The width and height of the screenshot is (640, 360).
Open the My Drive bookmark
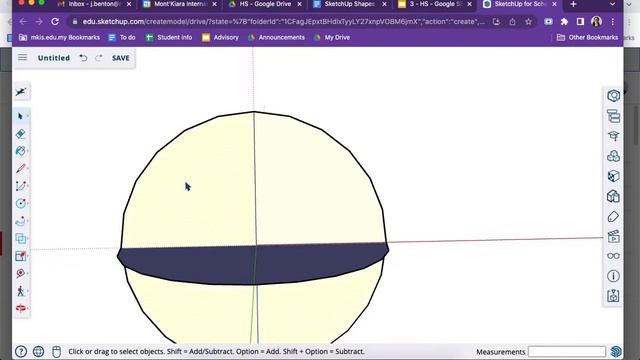pos(332,38)
